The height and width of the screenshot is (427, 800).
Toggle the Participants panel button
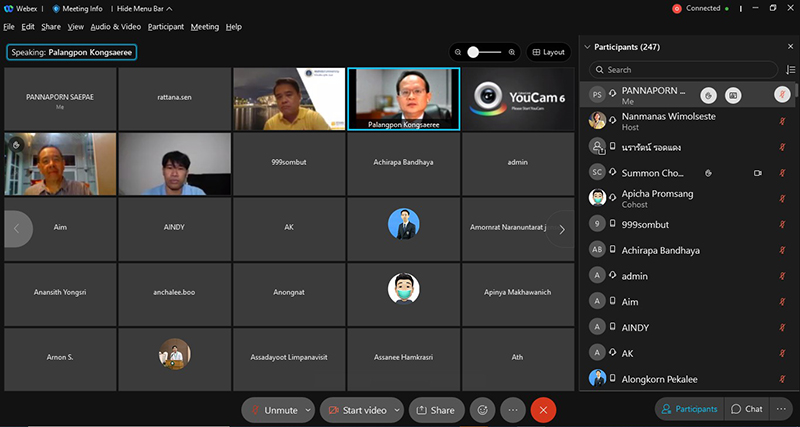(x=689, y=409)
